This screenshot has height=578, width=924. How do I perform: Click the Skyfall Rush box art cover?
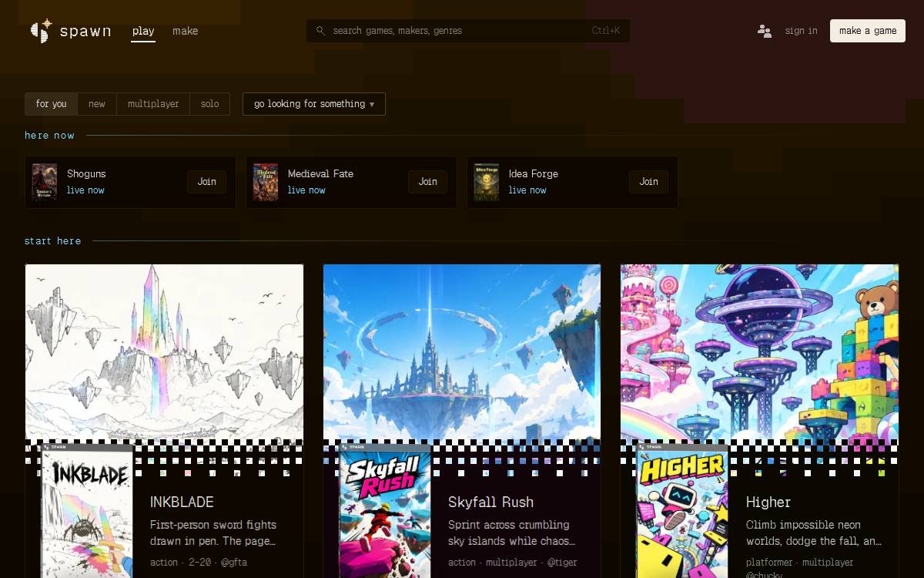[385, 510]
